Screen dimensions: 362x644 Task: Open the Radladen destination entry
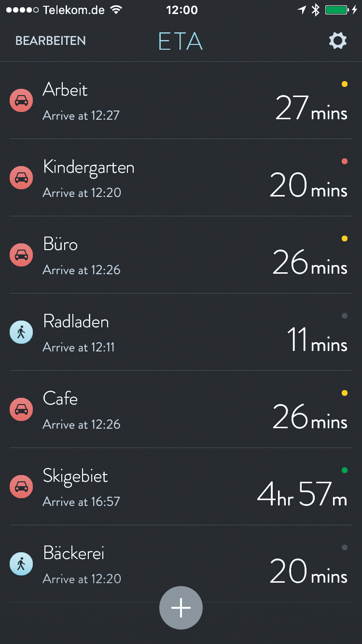pyautogui.click(x=76, y=322)
